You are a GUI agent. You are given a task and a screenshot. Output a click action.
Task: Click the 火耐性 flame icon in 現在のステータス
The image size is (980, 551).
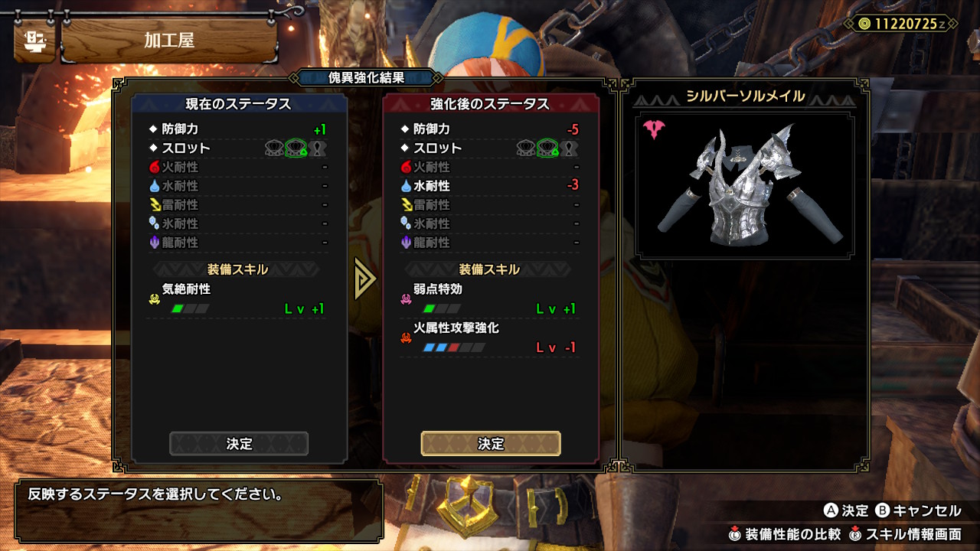(x=154, y=167)
